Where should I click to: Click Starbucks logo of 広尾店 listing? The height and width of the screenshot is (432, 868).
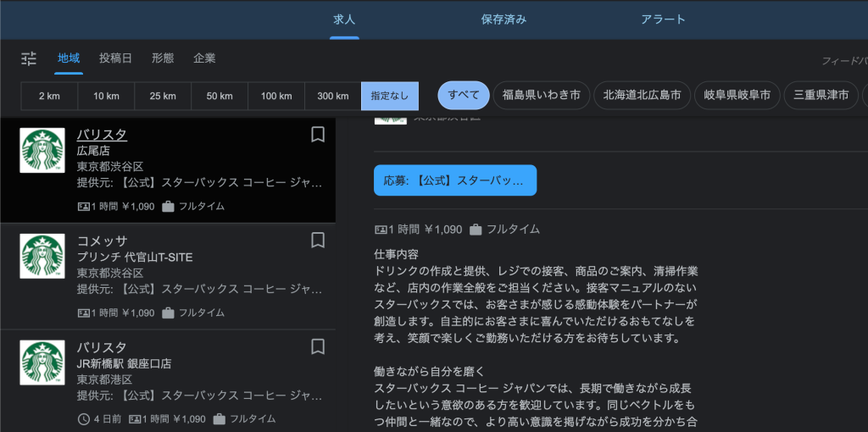point(42,151)
